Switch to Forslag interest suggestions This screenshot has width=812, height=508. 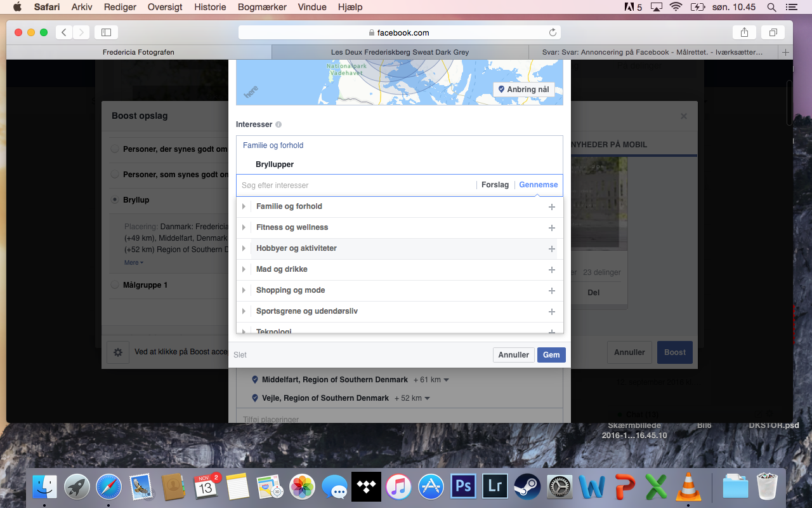pyautogui.click(x=495, y=185)
